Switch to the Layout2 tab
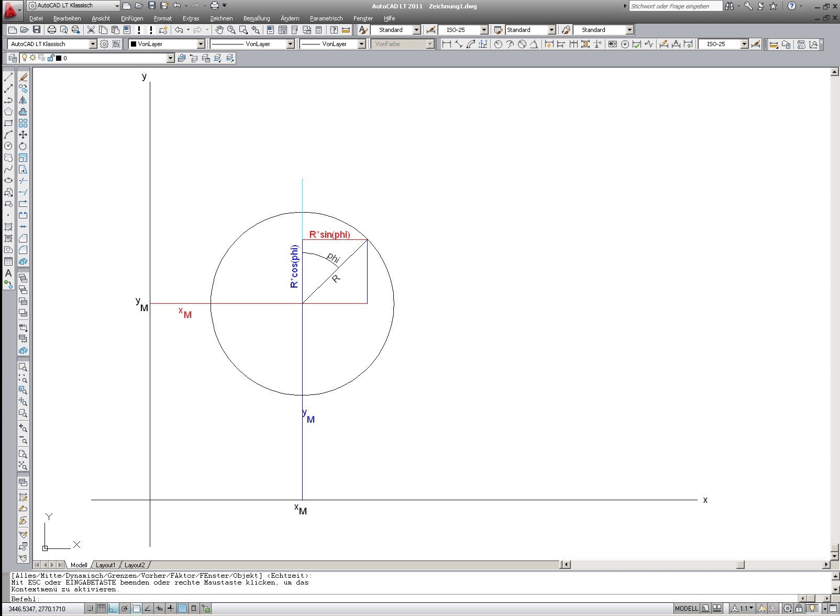This screenshot has width=840, height=616. click(135, 565)
